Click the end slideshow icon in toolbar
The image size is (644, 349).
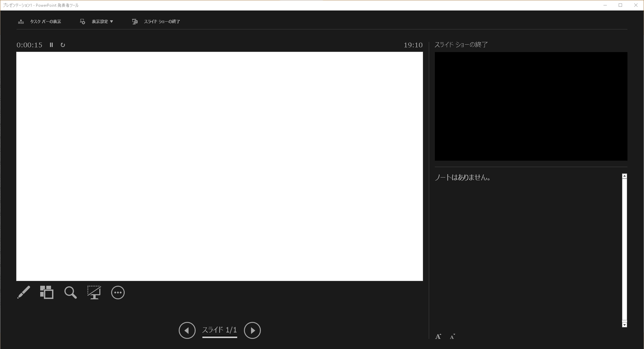click(x=135, y=22)
